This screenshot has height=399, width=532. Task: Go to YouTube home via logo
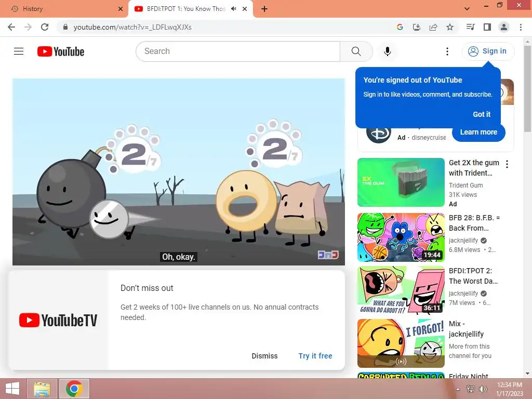61,51
